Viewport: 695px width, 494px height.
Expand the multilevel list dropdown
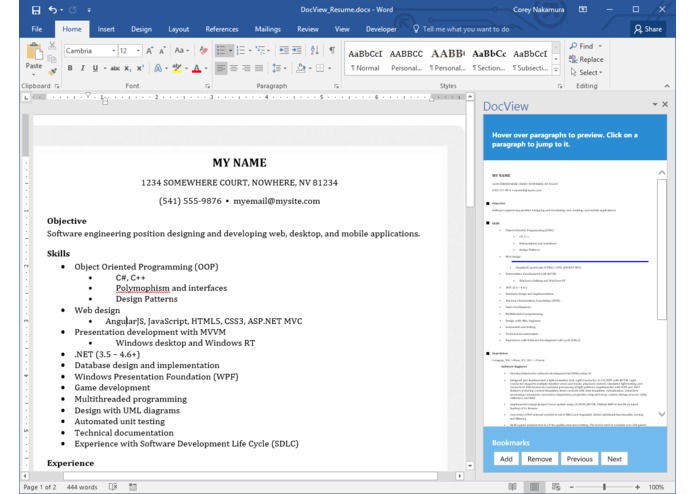click(269, 51)
